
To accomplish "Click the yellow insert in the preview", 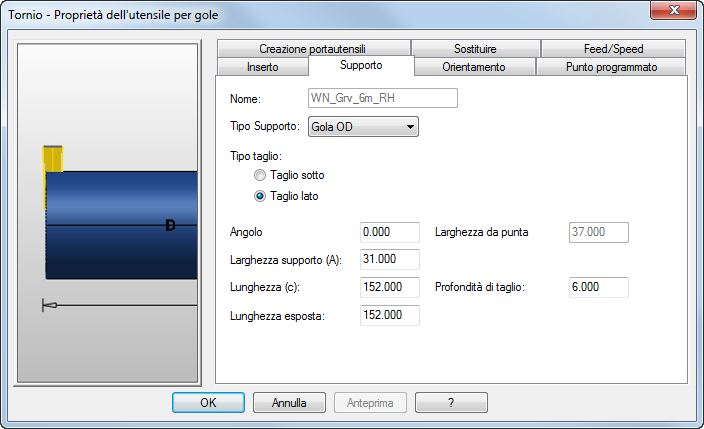I will point(53,159).
